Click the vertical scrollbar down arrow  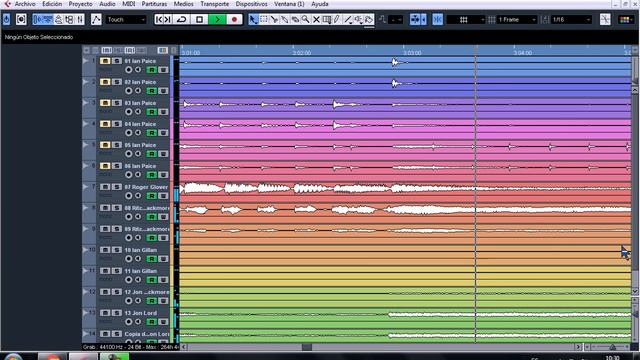tap(635, 291)
